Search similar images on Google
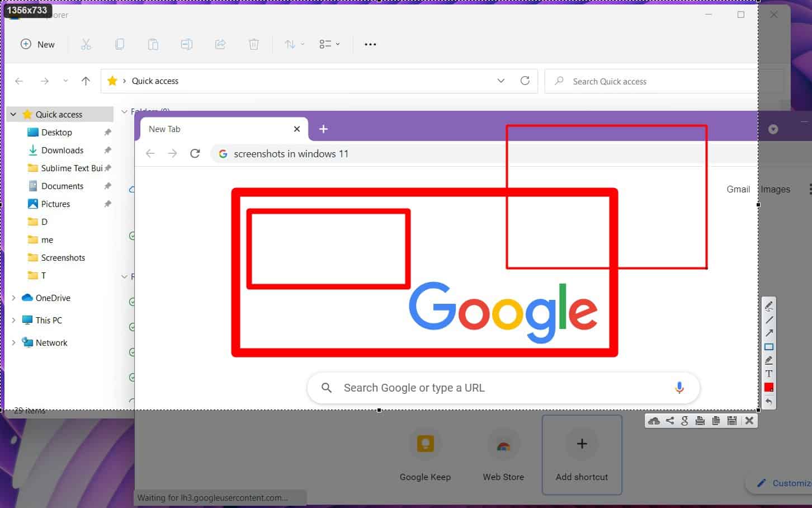 pyautogui.click(x=684, y=421)
